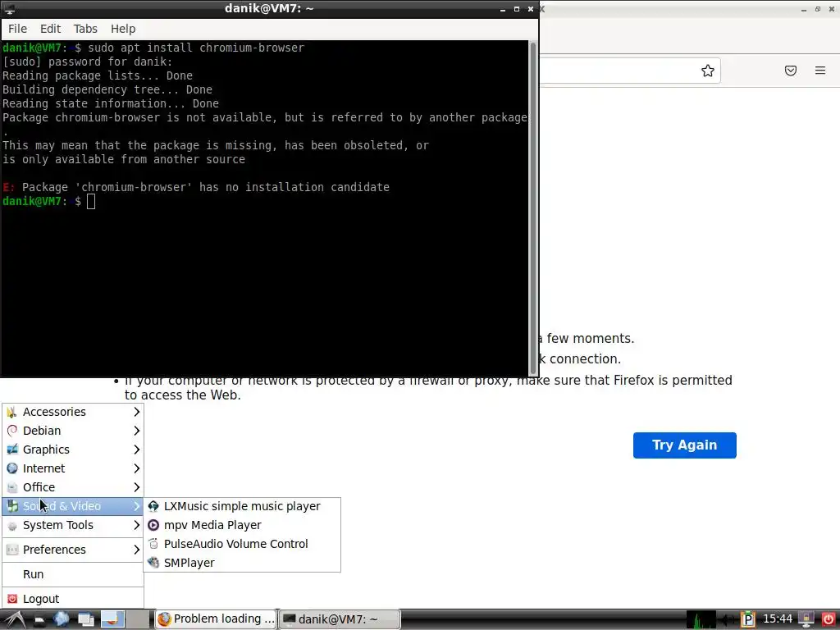Switch to Problem loading Firefox taskbar button
840x630 pixels.
(x=217, y=619)
